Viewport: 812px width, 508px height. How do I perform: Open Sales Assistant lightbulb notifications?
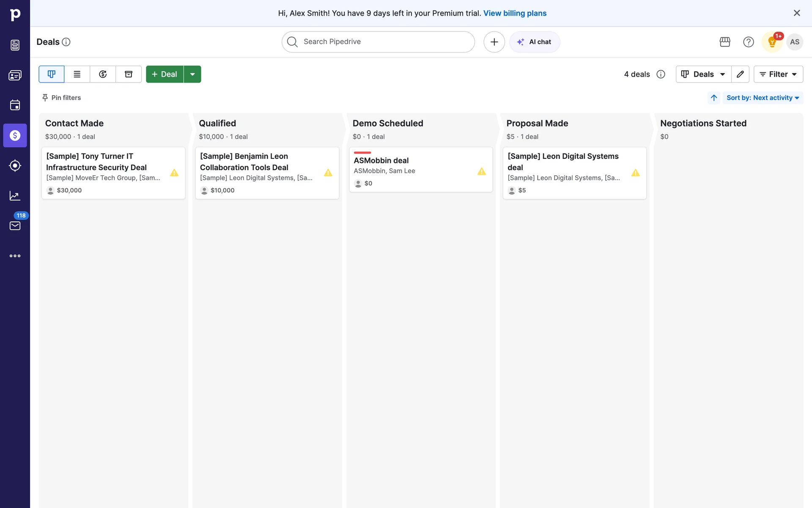[772, 42]
